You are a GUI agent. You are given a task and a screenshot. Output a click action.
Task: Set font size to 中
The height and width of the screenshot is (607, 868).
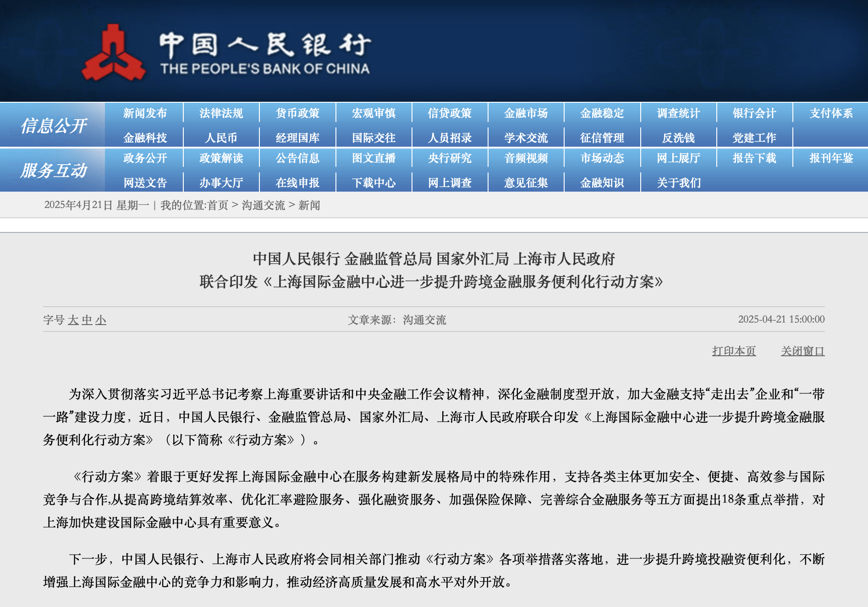[87, 320]
